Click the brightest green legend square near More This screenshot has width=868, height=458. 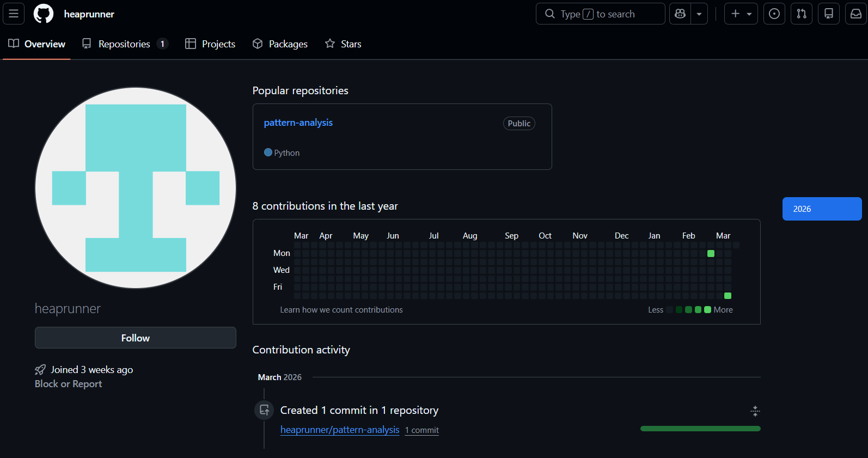point(707,310)
